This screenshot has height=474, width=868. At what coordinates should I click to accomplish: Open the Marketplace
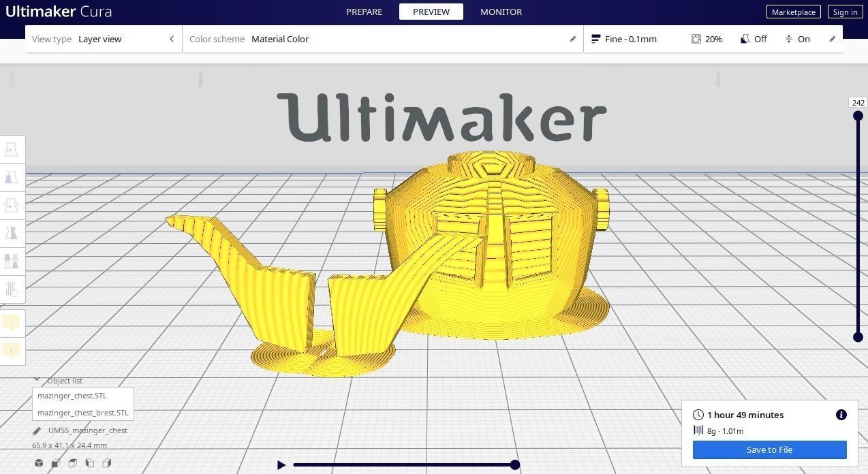(x=793, y=12)
